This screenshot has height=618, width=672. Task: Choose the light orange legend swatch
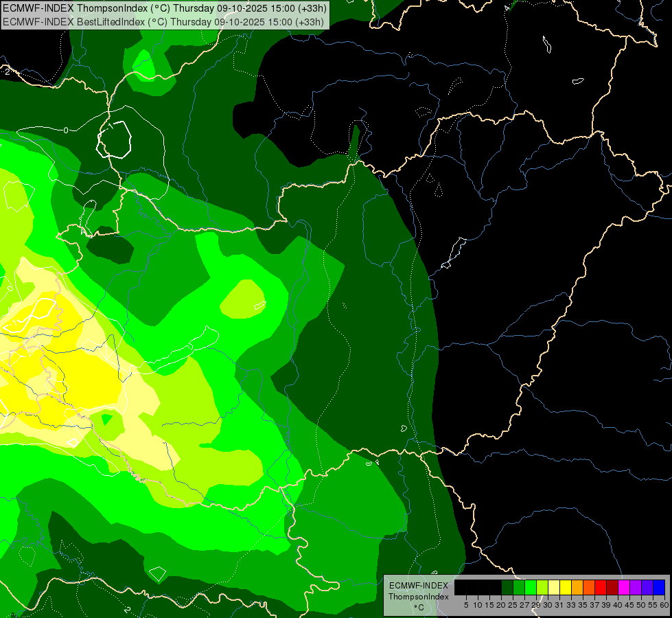click(x=577, y=587)
